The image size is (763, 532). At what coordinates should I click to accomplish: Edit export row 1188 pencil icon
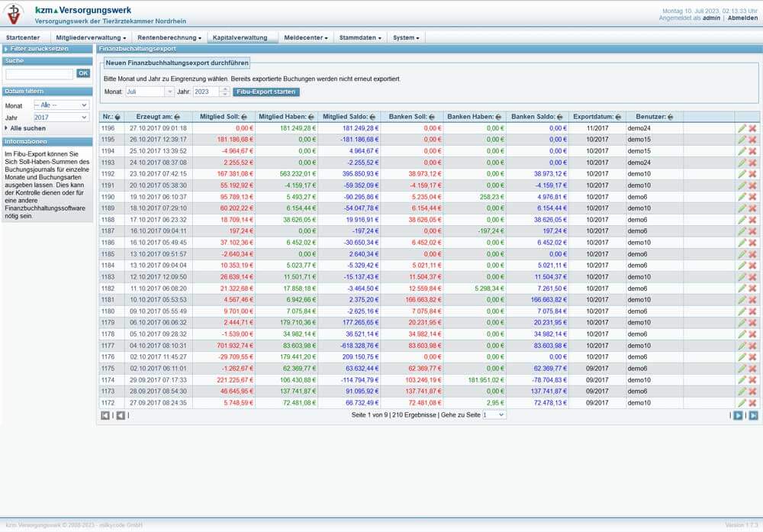click(742, 220)
